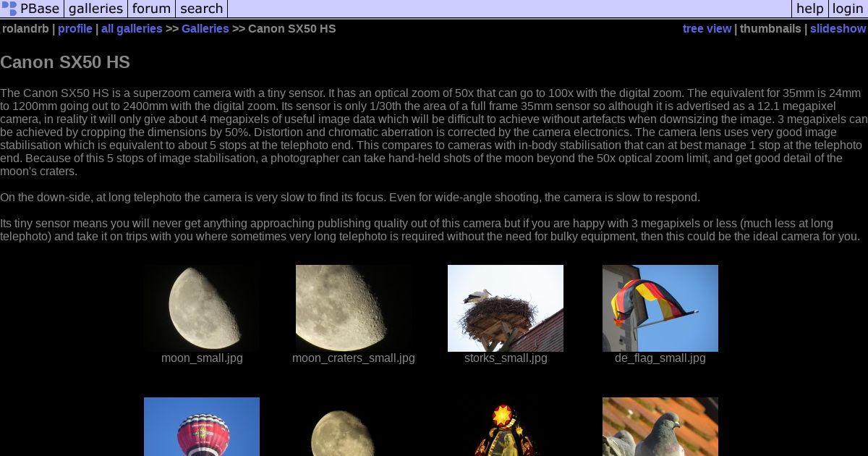Click the login menu item
The image size is (868, 456).
coord(848,9)
